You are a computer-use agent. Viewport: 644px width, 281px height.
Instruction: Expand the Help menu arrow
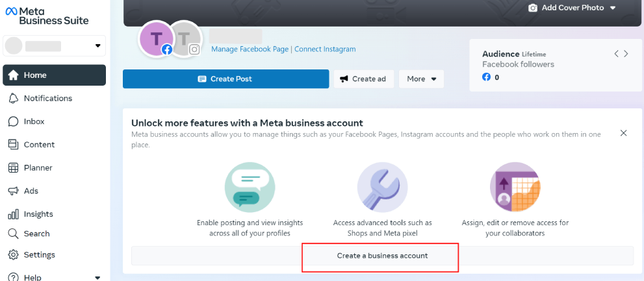pos(97,278)
